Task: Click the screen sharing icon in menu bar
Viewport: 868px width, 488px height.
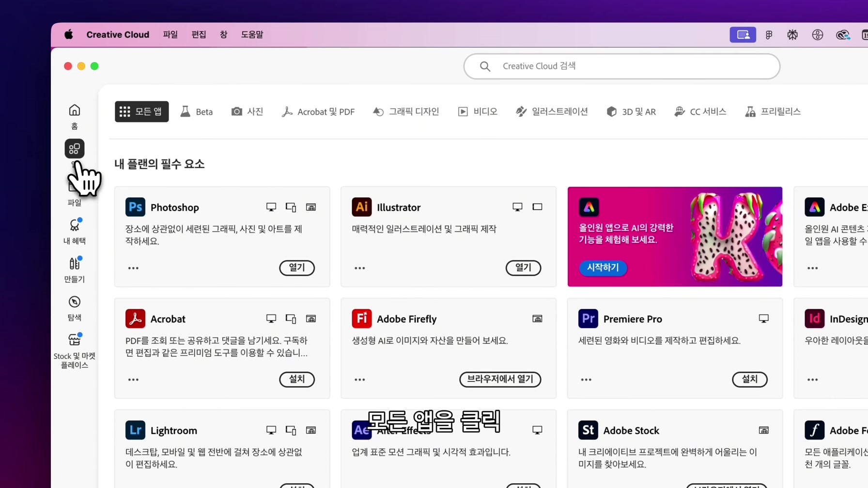Action: [743, 34]
